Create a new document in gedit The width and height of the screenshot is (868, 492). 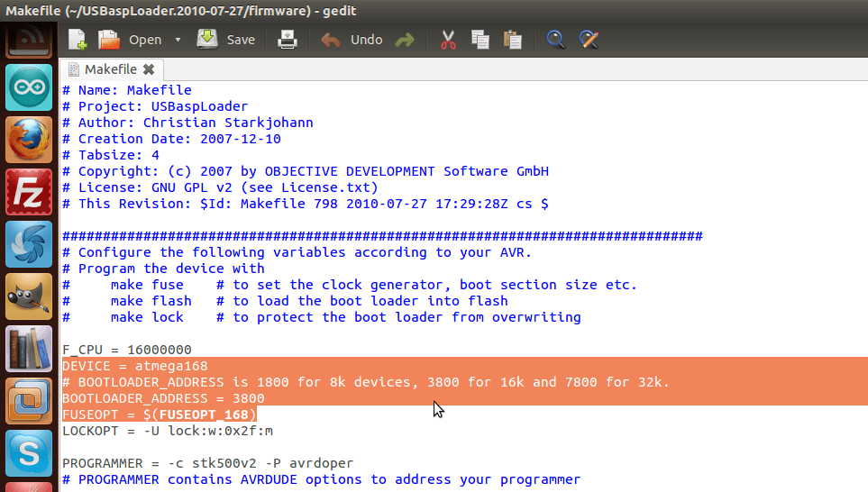pos(78,40)
